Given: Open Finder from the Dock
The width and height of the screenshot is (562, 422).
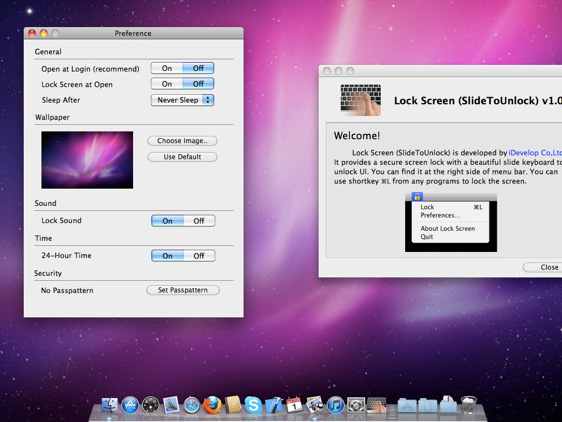Looking at the screenshot, I should pyautogui.click(x=110, y=405).
